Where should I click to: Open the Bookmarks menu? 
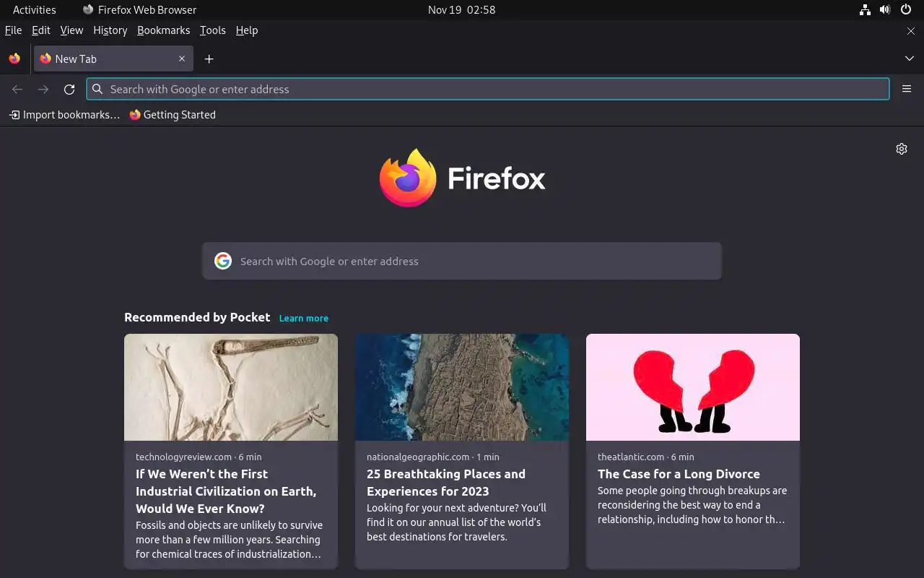tap(164, 30)
